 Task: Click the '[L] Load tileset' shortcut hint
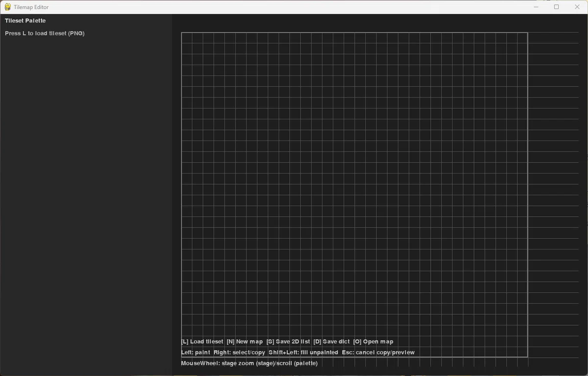click(x=202, y=342)
